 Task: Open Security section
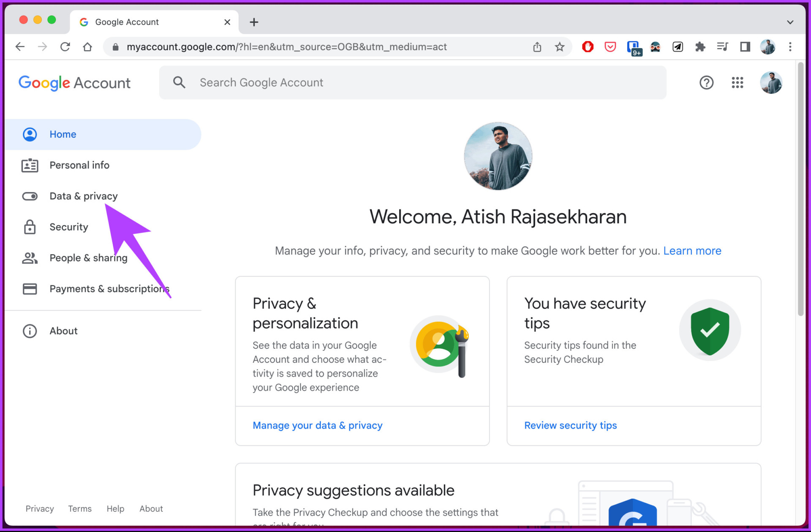point(103,227)
